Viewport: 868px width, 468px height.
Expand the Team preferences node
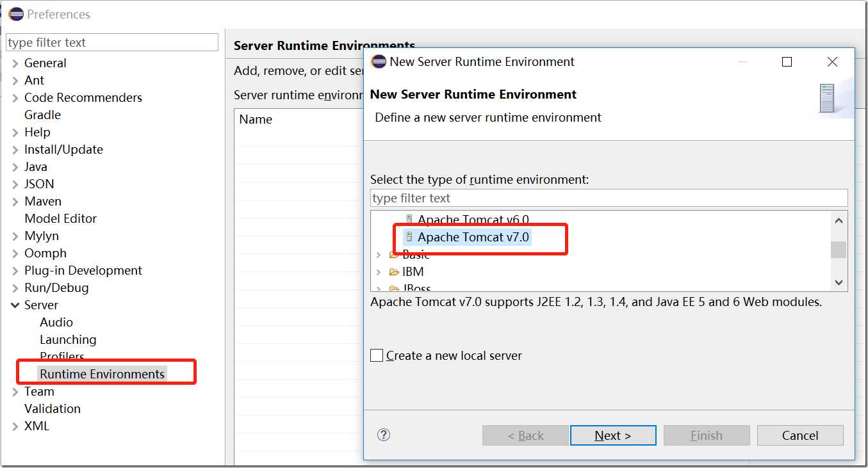tap(15, 392)
